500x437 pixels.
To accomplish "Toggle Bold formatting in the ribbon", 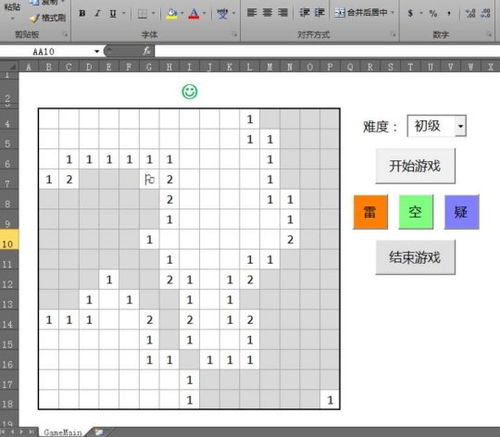I will point(82,13).
